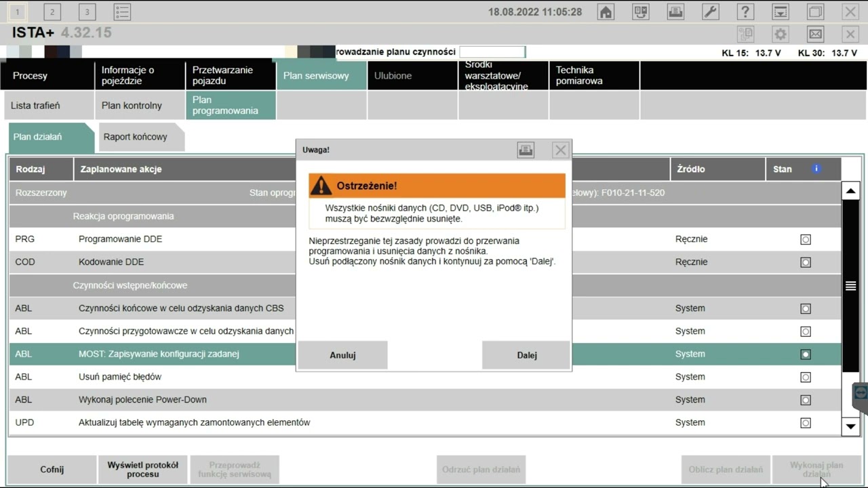Toggle status box for Aktualizuj tabelę row

point(806,423)
